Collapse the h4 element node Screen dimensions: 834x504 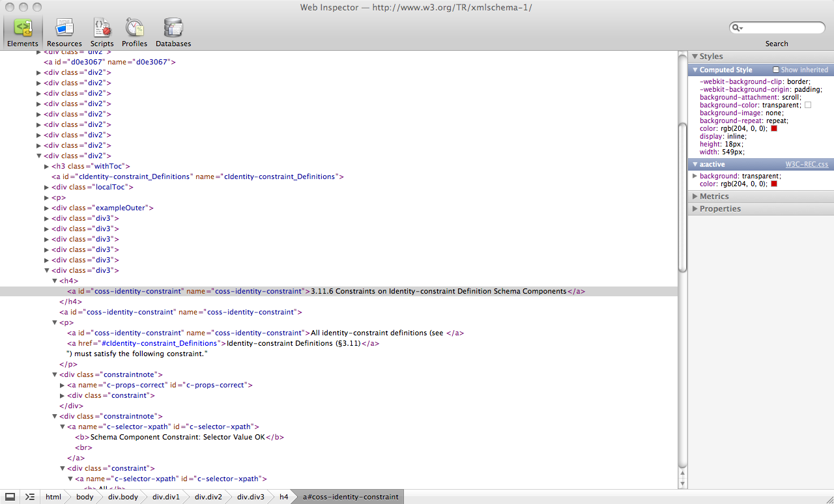[x=55, y=281]
